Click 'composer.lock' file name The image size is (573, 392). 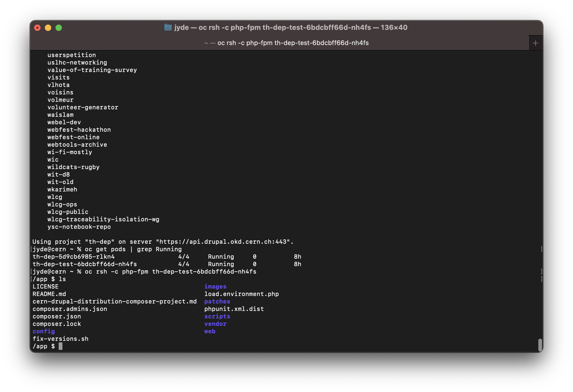[57, 324]
